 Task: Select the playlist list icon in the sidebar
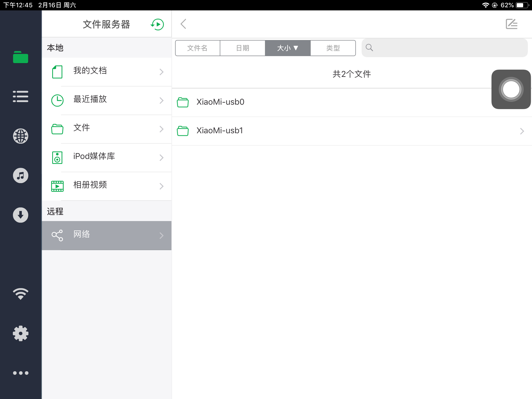click(x=21, y=96)
